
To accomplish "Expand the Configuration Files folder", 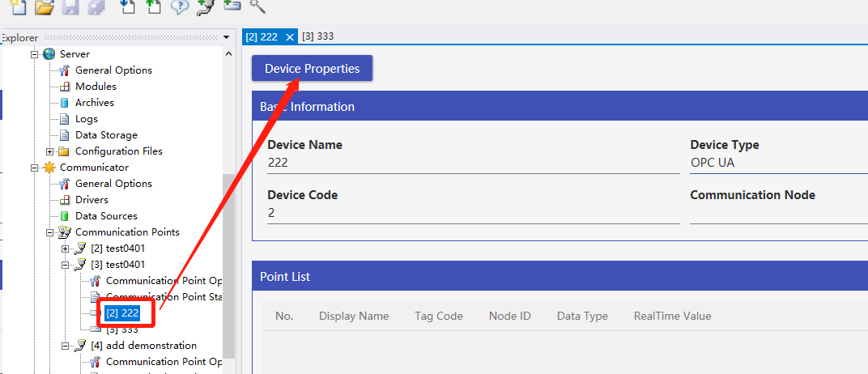I will click(50, 151).
